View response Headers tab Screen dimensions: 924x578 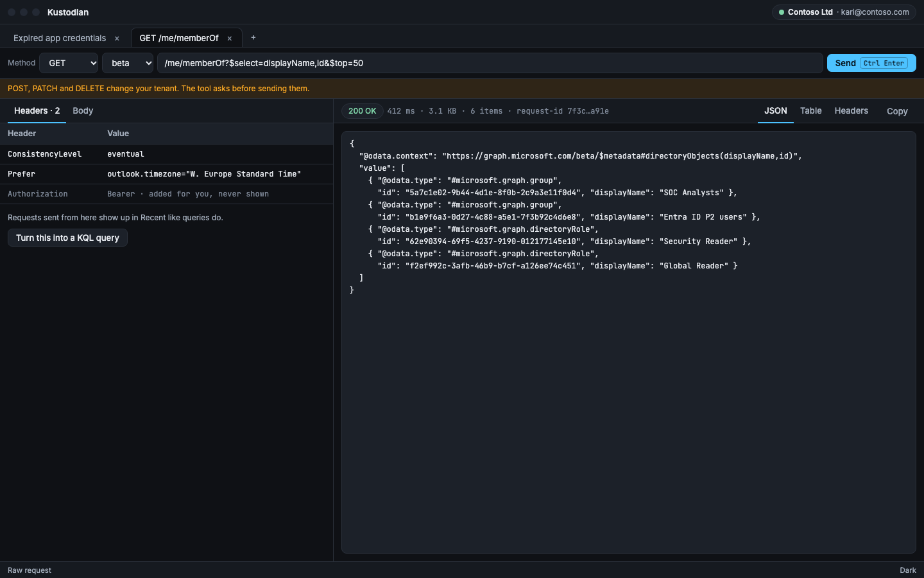(x=851, y=110)
